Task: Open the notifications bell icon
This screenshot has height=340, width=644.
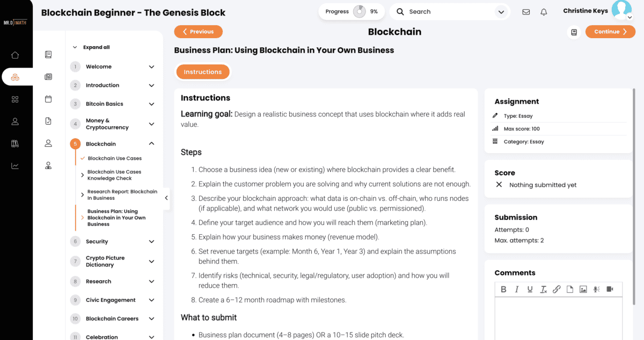Action: tap(544, 12)
